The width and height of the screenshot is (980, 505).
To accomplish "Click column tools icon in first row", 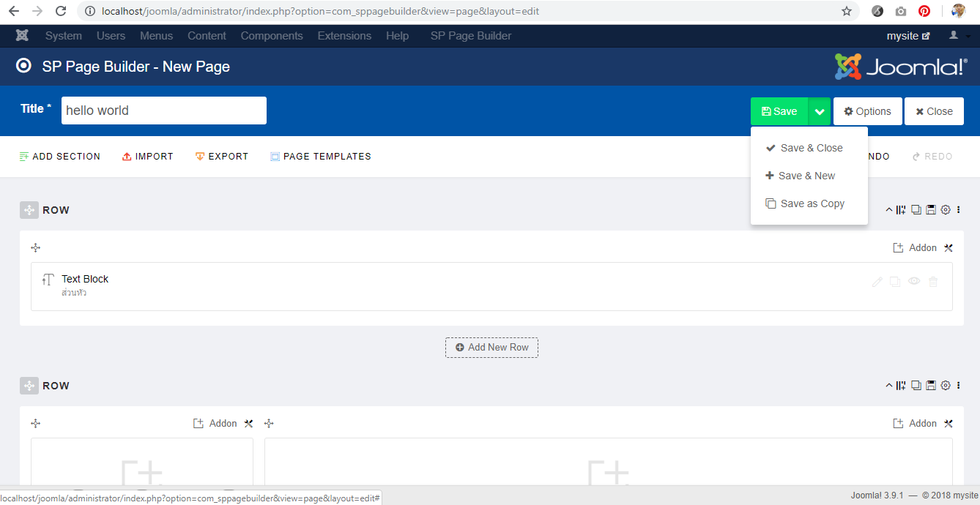I will 949,248.
